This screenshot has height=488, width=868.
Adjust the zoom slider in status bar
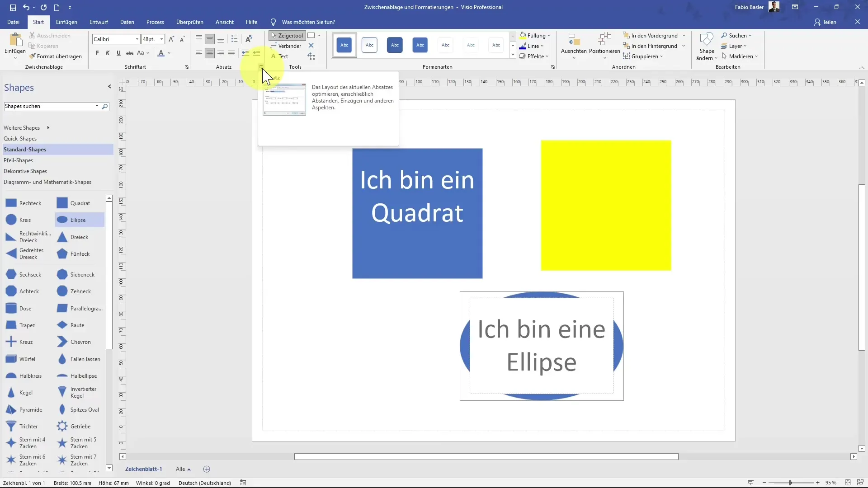point(790,483)
